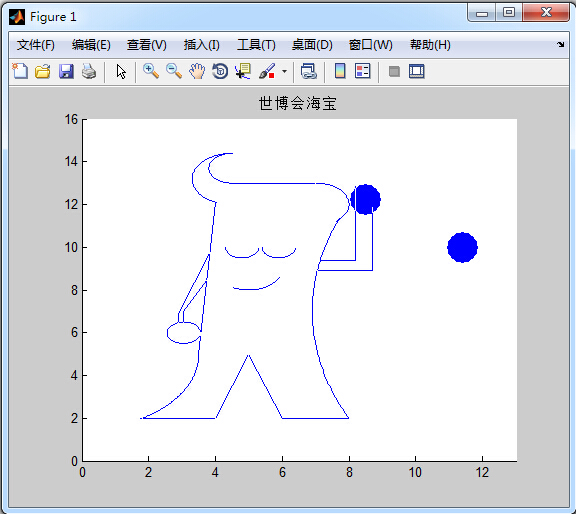Insert a colorbar via toolbar icon
Screen dimensions: 576x514
pyautogui.click(x=340, y=71)
